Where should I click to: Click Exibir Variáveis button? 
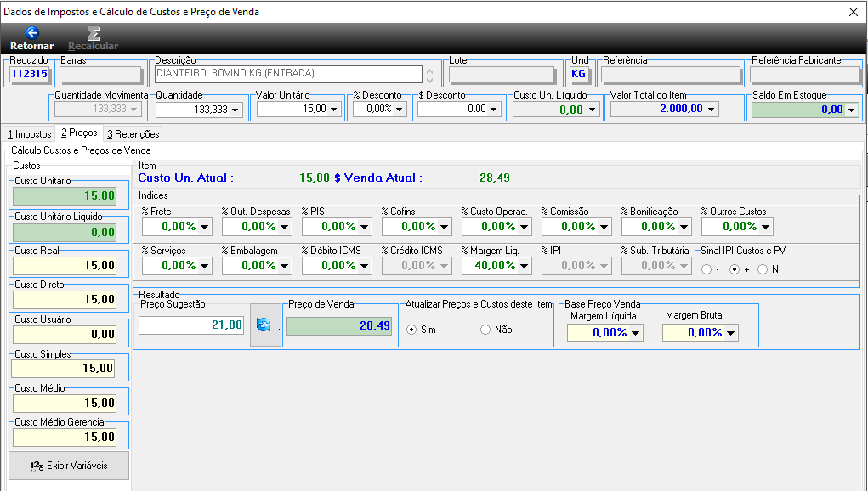coord(69,466)
